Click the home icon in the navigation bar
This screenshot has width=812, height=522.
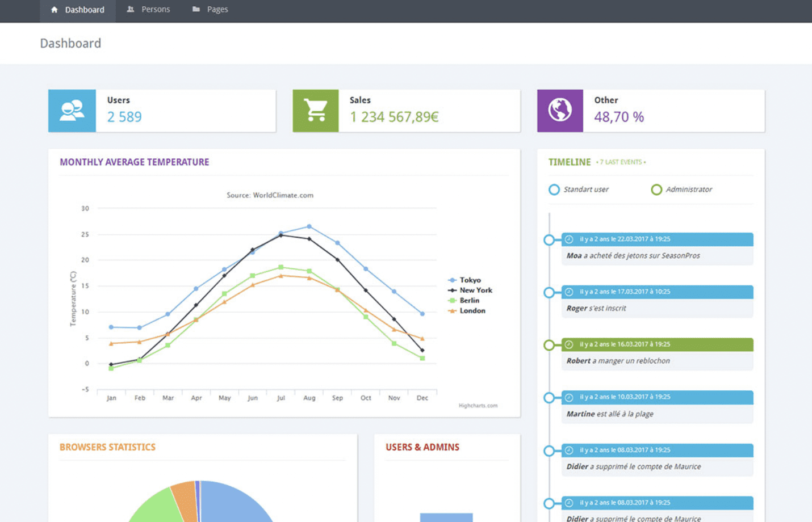pos(54,10)
